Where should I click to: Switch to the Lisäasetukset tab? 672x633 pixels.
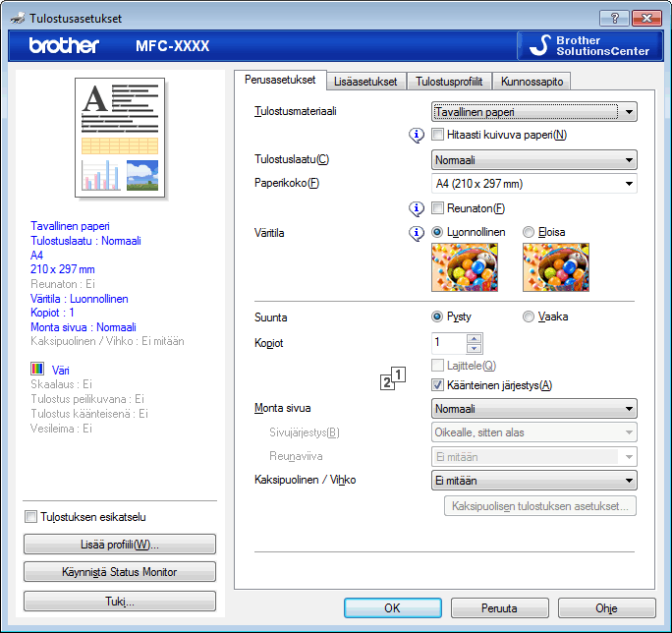click(365, 82)
